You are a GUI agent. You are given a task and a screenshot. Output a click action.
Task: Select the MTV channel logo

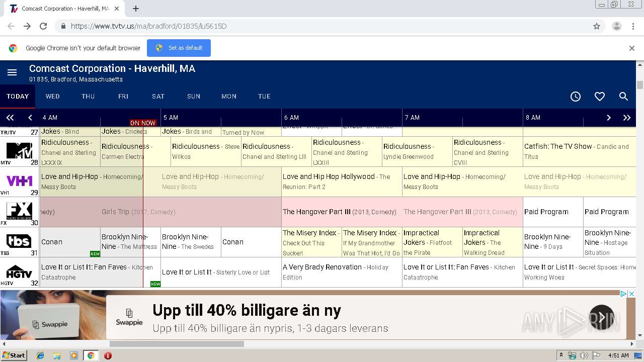(x=20, y=152)
